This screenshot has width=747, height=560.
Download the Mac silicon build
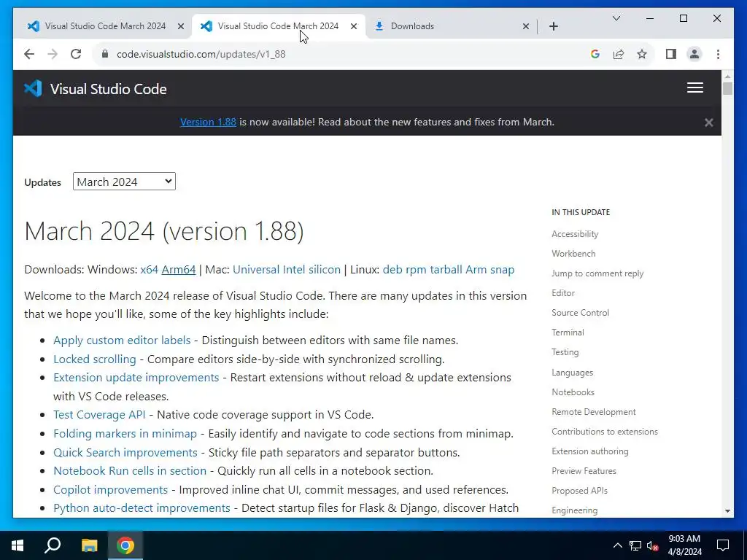[325, 270]
